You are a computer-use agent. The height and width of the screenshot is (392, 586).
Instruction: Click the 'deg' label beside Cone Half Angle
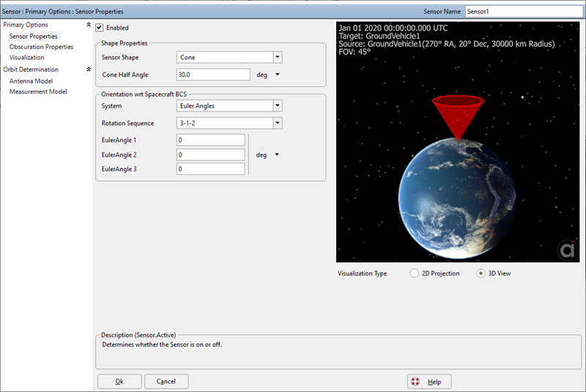262,75
